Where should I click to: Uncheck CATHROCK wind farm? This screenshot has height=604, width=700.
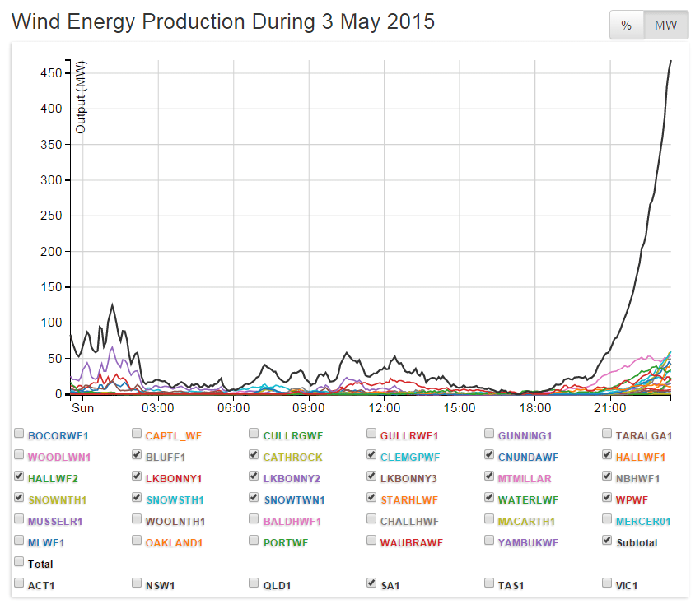[x=254, y=453]
